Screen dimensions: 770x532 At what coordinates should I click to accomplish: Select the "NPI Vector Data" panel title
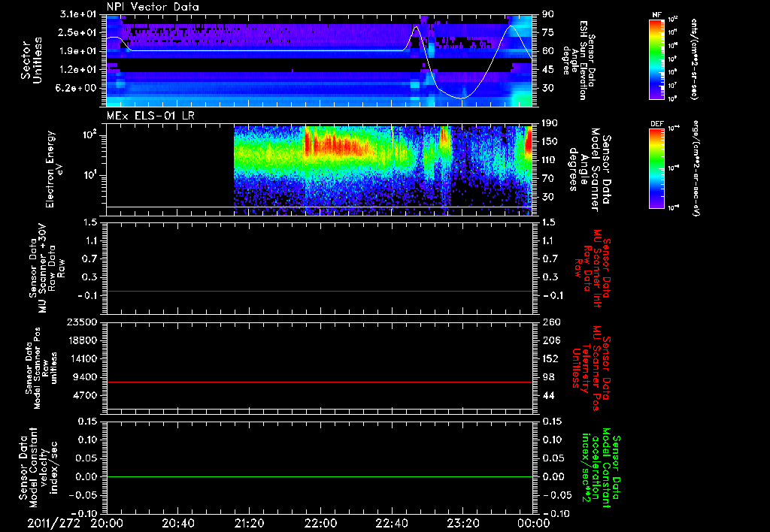[153, 7]
